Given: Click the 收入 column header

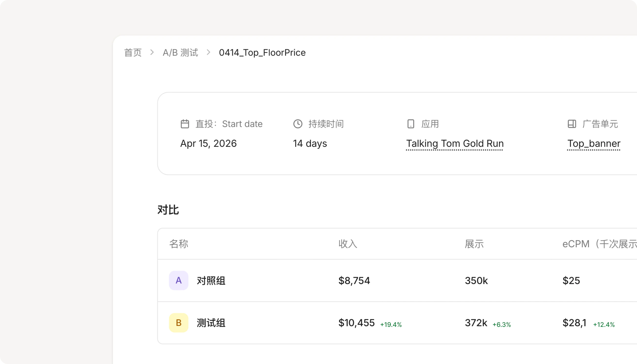Looking at the screenshot, I should point(348,244).
